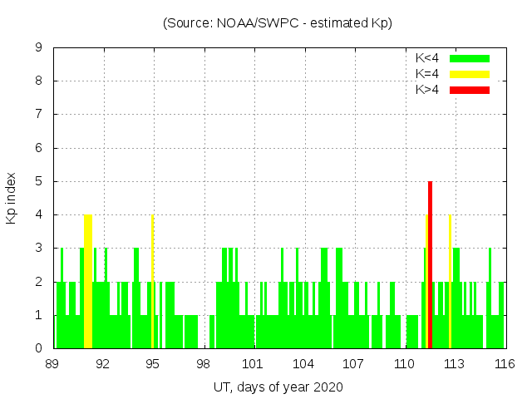532x399 pixels.
Task: Click the y-axis tick label 9
Action: point(39,47)
